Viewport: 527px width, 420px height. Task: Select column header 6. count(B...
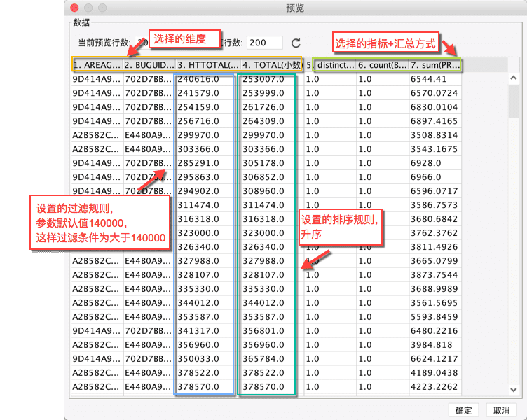click(x=383, y=65)
